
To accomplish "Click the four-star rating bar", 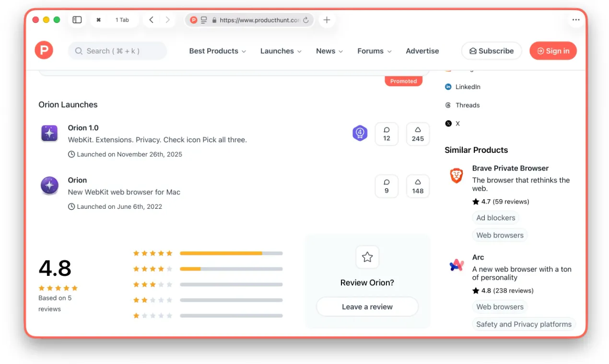I will [x=231, y=269].
